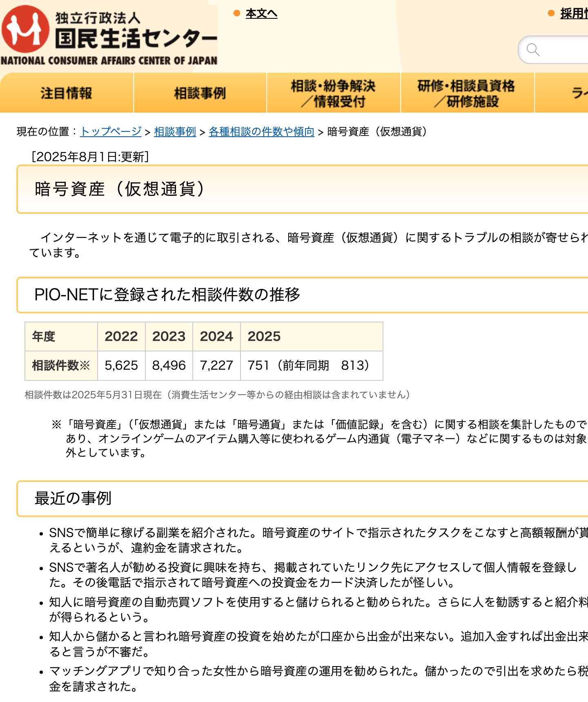The image size is (588, 702).
Task: Click the note 相談件数は2025年5月31日現在
Action: (218, 395)
